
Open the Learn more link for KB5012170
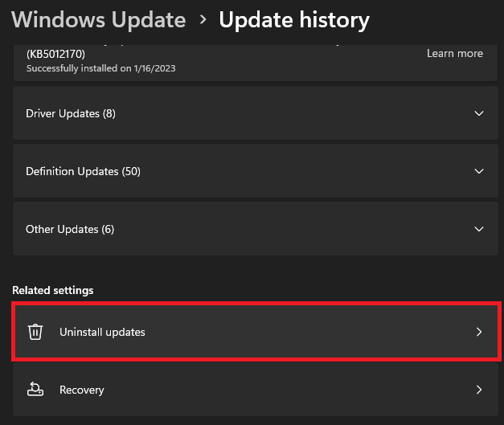point(455,54)
